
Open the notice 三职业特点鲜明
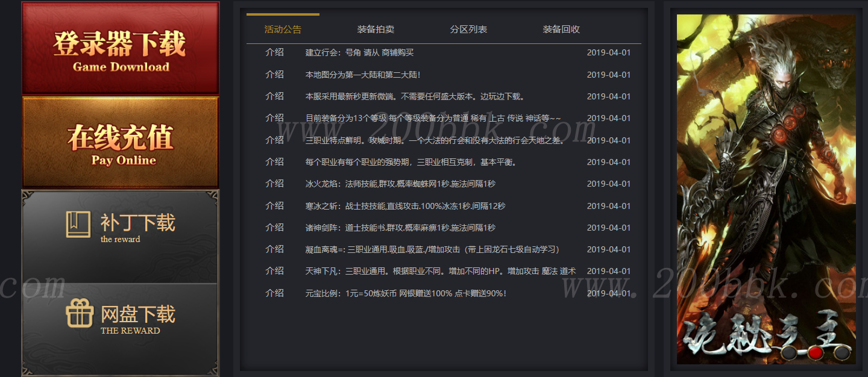435,140
